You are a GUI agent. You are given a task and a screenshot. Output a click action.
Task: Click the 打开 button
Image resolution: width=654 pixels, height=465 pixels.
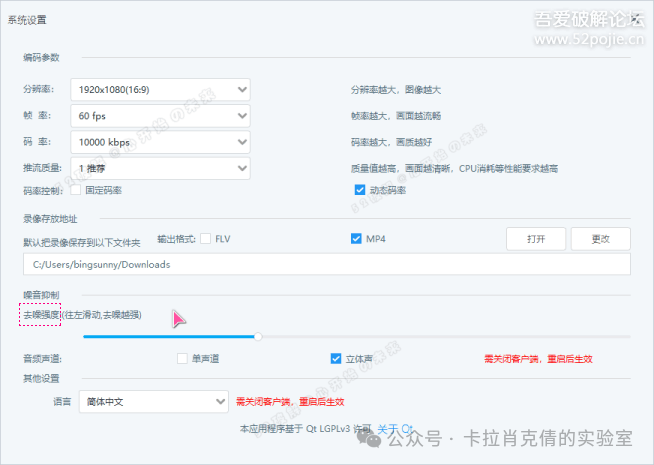[536, 239]
